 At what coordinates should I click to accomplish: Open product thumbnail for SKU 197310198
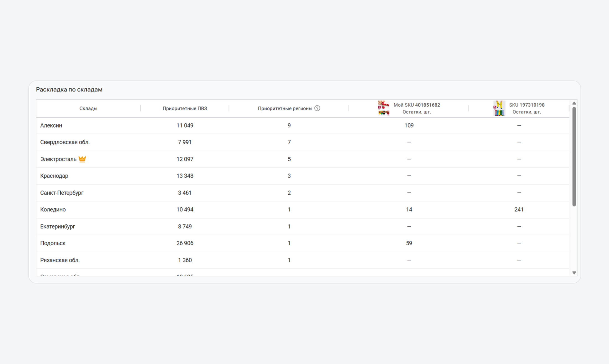pos(499,108)
